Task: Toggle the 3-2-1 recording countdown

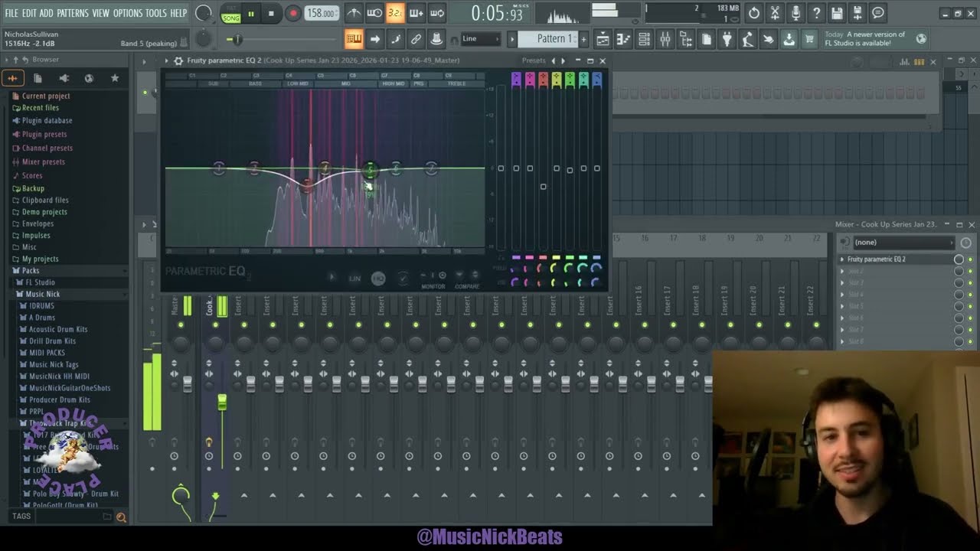Action: pyautogui.click(x=395, y=13)
